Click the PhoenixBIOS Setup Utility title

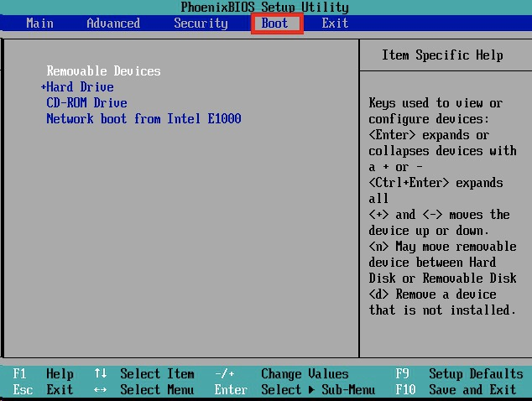[264, 7]
